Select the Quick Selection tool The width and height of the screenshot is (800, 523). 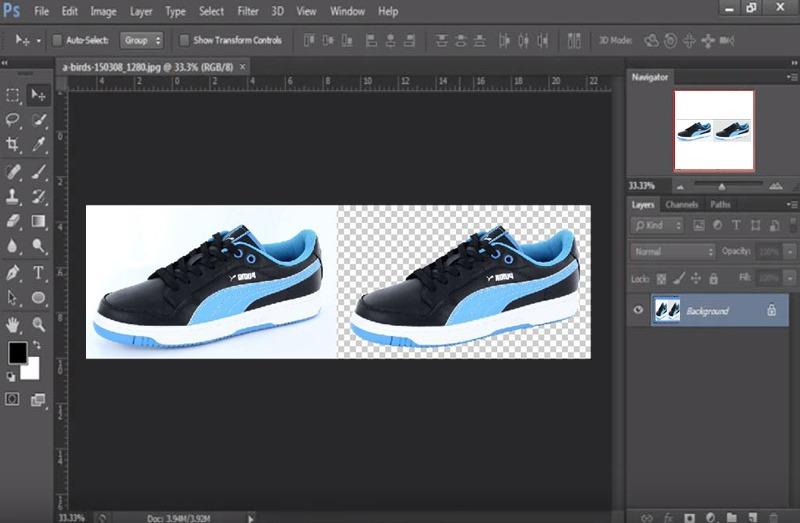pos(38,120)
